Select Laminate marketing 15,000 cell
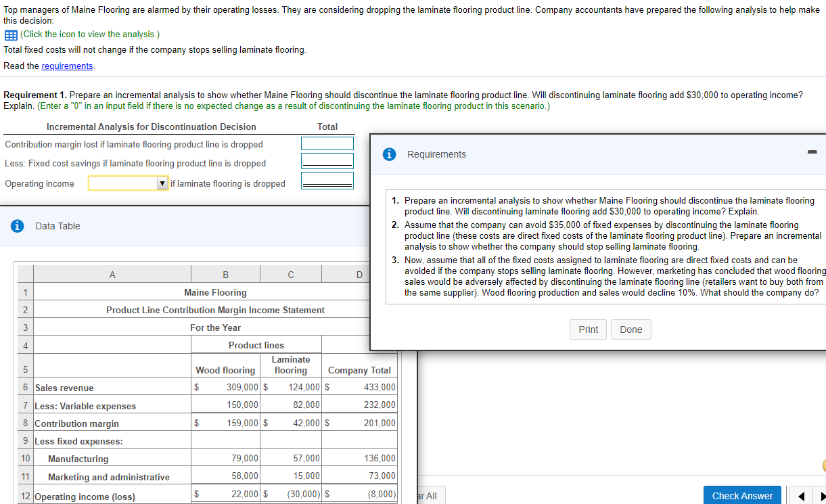Viewport: 826px width, 504px height. click(x=291, y=476)
